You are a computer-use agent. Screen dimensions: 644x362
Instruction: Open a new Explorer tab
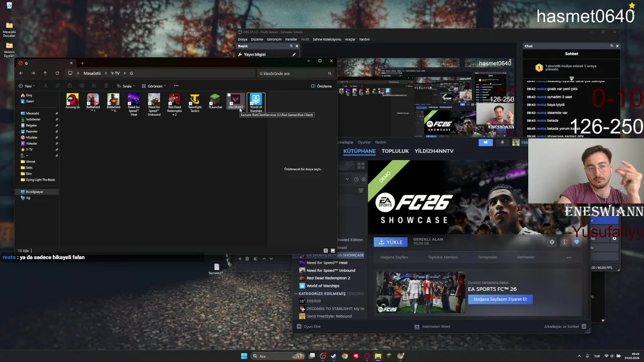(82, 63)
